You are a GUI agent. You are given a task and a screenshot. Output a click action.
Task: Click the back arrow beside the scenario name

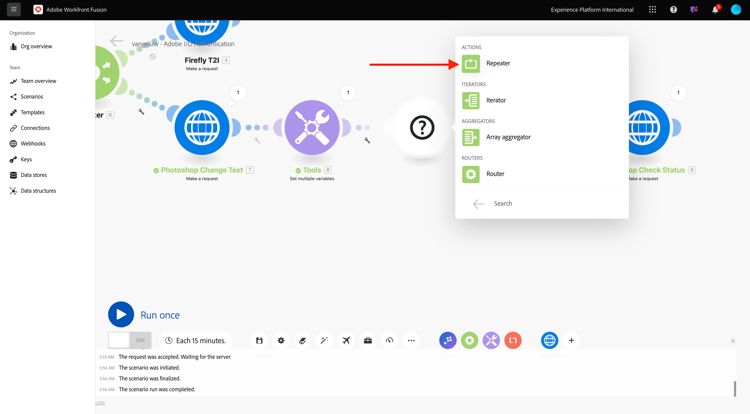click(x=116, y=41)
